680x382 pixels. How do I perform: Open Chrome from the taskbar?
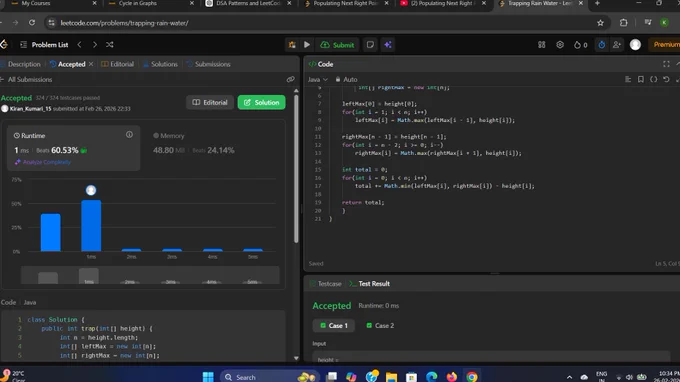click(472, 377)
